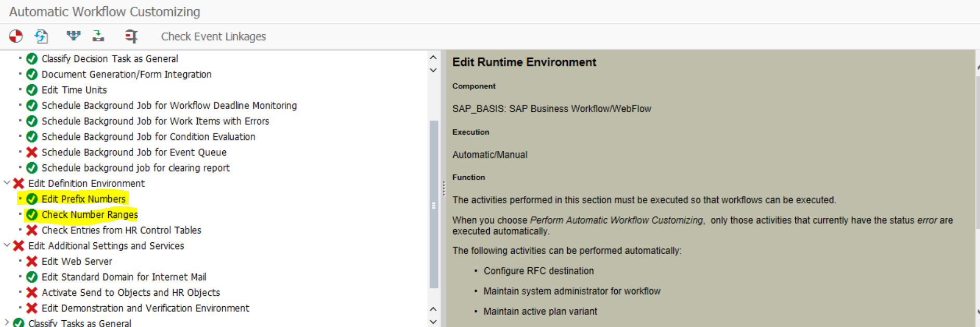The image size is (980, 327).
Task: Collapse the Edit Definition Environment node
Action: [7, 183]
